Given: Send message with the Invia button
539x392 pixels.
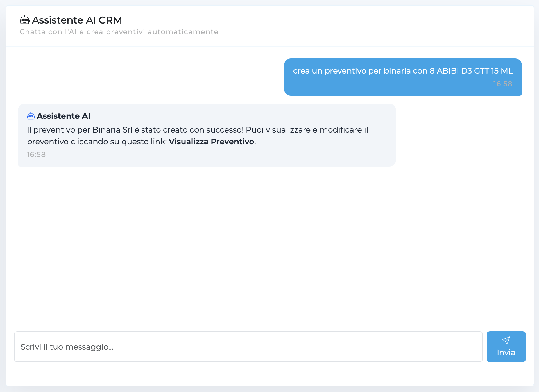Looking at the screenshot, I should point(506,347).
